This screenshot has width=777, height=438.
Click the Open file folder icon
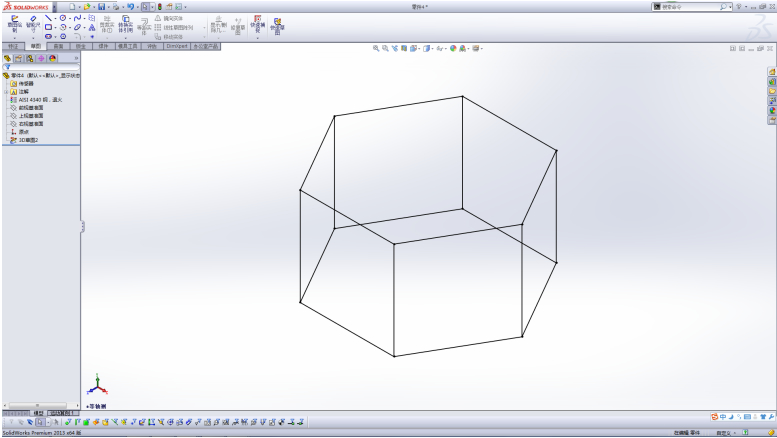point(87,7)
